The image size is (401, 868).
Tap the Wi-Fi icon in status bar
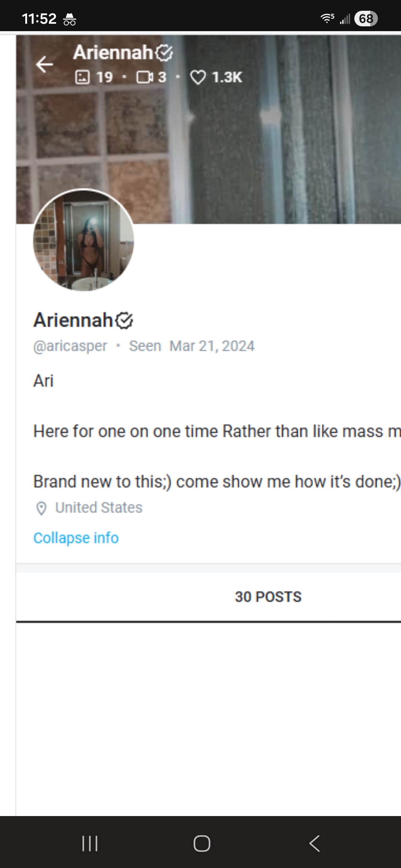click(327, 18)
